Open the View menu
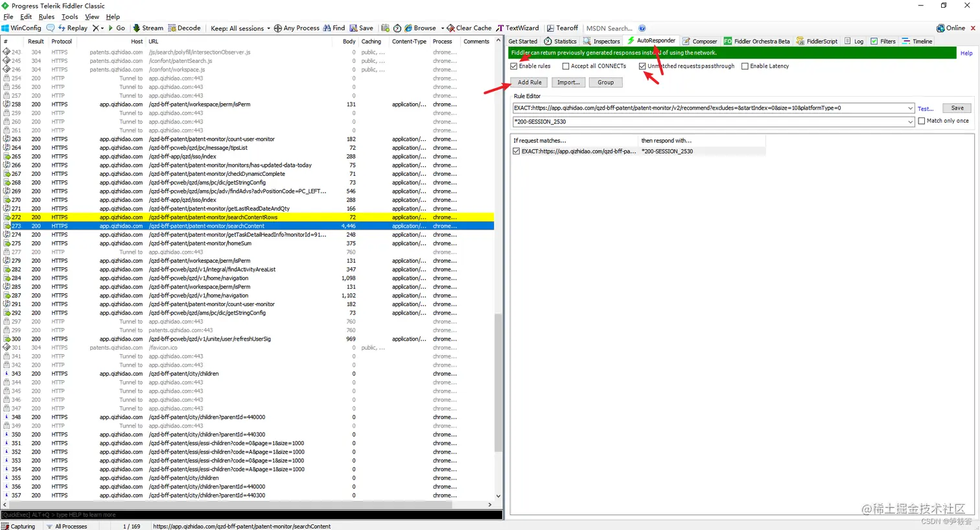 [x=92, y=17]
